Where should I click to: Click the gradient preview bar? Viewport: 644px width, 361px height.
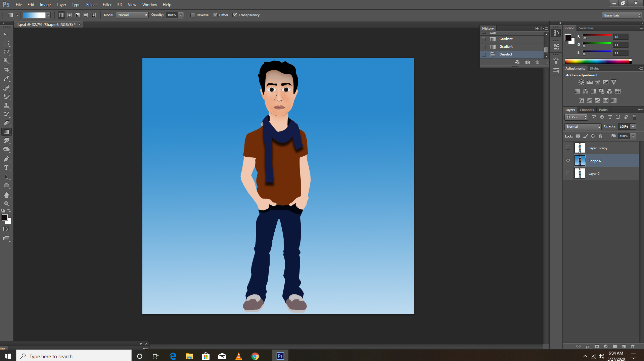point(34,15)
